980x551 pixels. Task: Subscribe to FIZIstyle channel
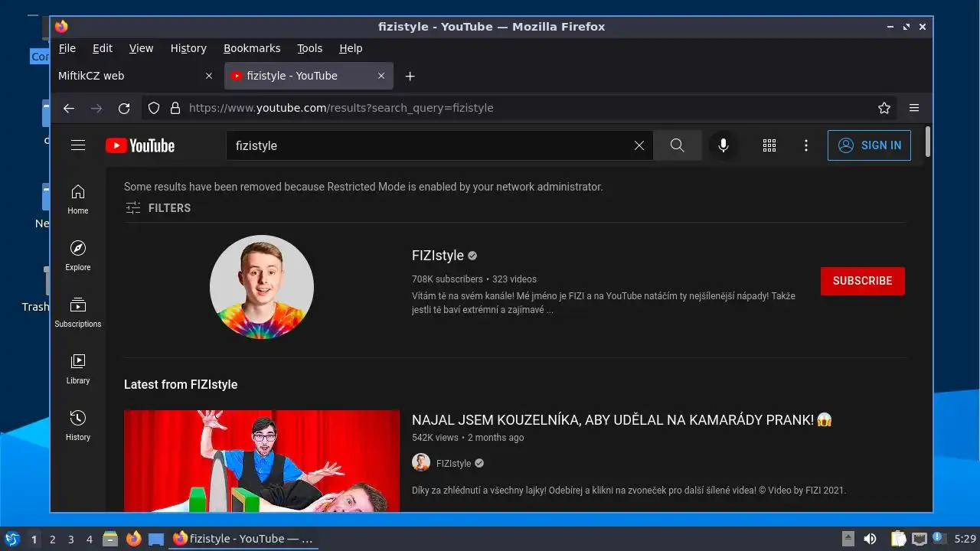[x=862, y=281]
